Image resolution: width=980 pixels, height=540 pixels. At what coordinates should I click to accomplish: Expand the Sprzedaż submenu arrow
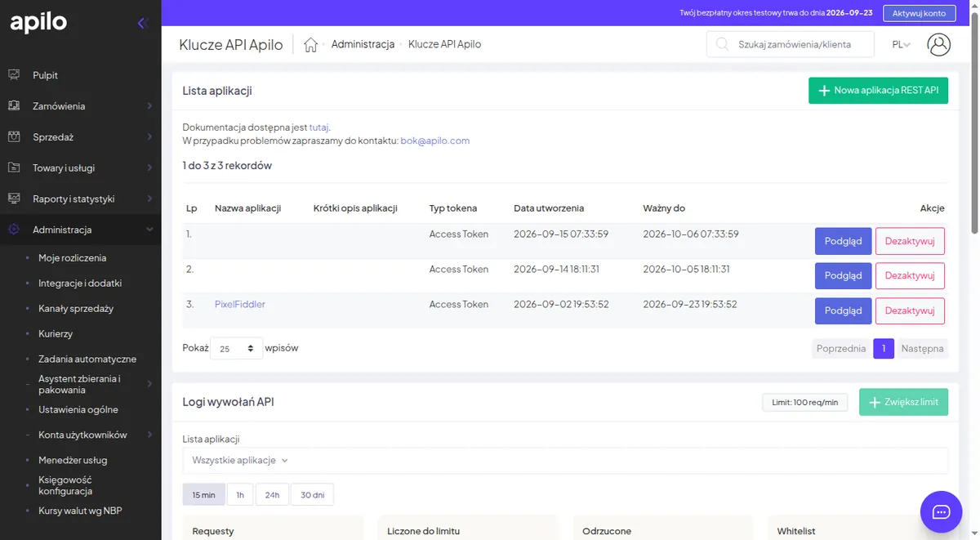(x=149, y=137)
